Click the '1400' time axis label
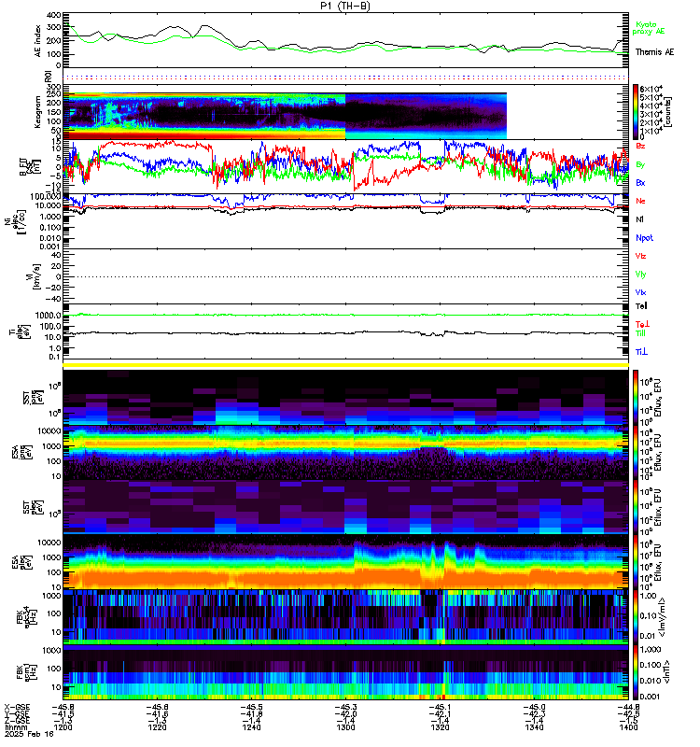 628,727
